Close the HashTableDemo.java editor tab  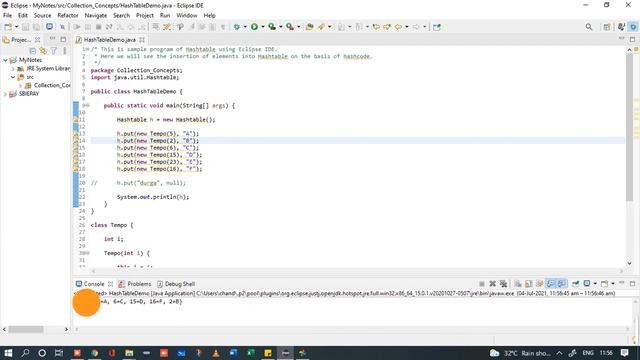[x=142, y=40]
